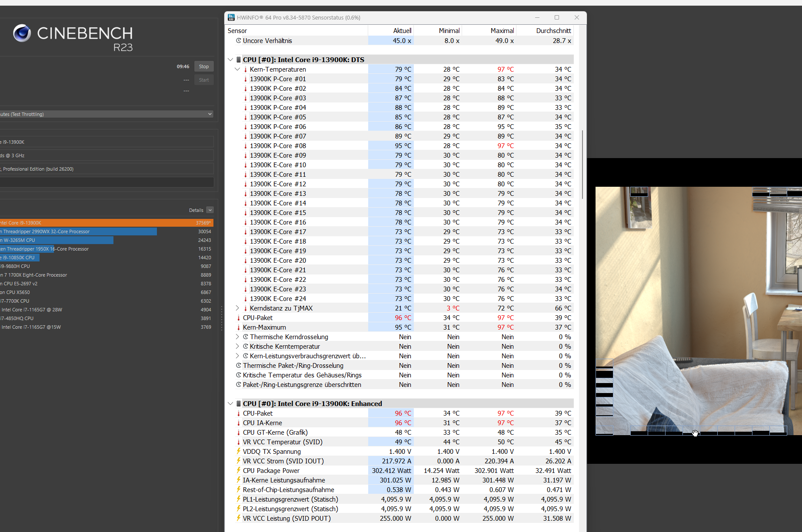The width and height of the screenshot is (802, 532).
Task: Click the clock icon beside Thermische Kerndrosselung
Action: click(246, 337)
